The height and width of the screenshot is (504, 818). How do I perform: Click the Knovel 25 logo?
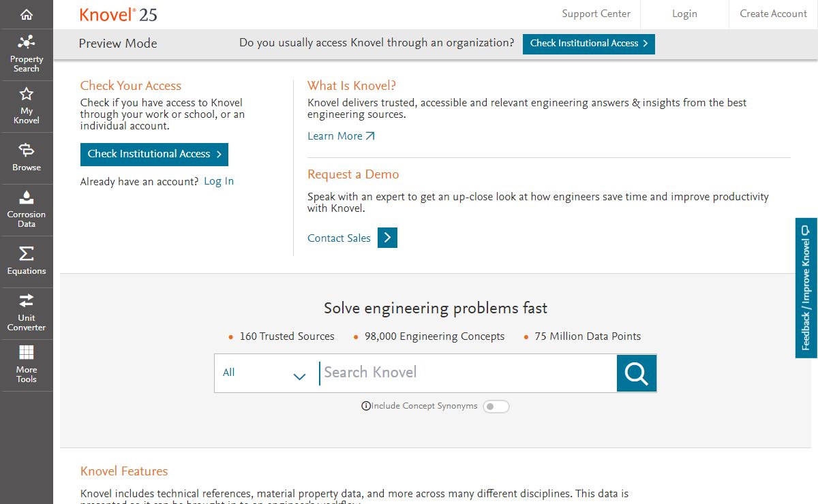(118, 14)
